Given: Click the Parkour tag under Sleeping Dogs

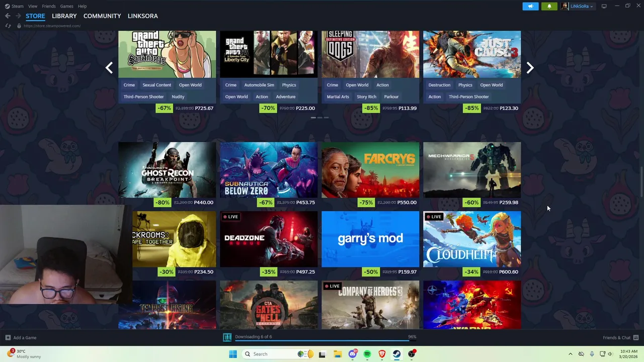Looking at the screenshot, I should [x=391, y=97].
